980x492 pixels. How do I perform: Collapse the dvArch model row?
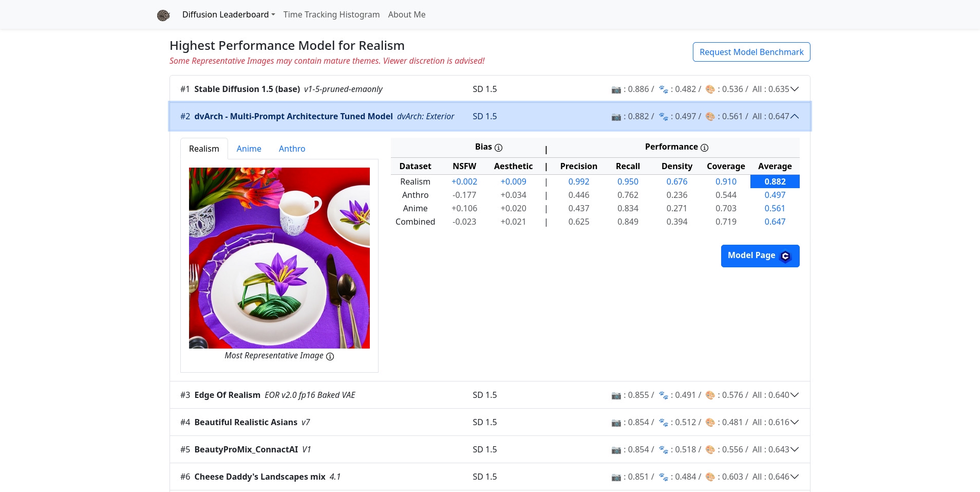pos(794,116)
